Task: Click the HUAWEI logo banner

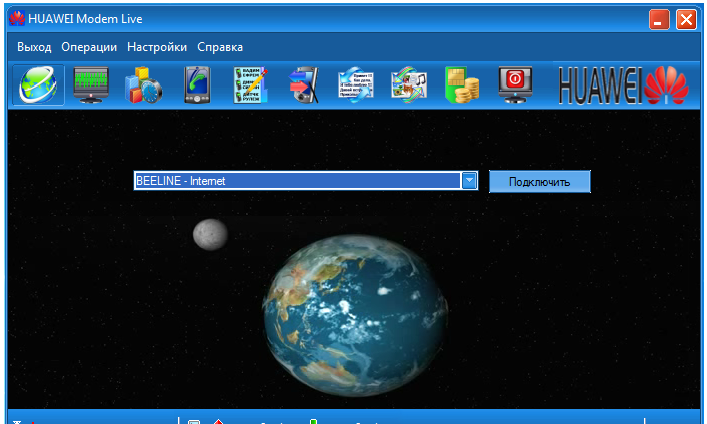Action: pyautogui.click(x=624, y=85)
